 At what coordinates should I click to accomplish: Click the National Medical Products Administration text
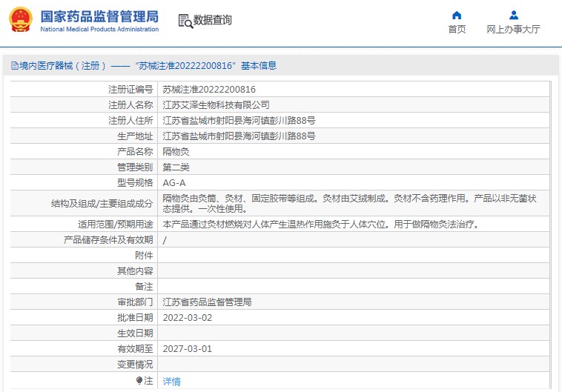(99, 30)
